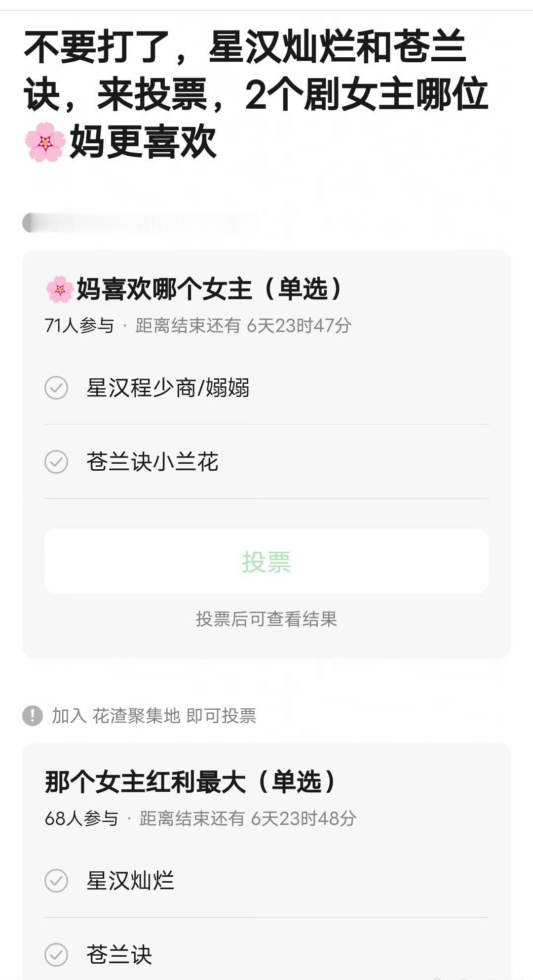Viewport: 533px width, 980px height.
Task: Tap the 苍兰诀 option label in second poll
Action: pyautogui.click(x=119, y=955)
